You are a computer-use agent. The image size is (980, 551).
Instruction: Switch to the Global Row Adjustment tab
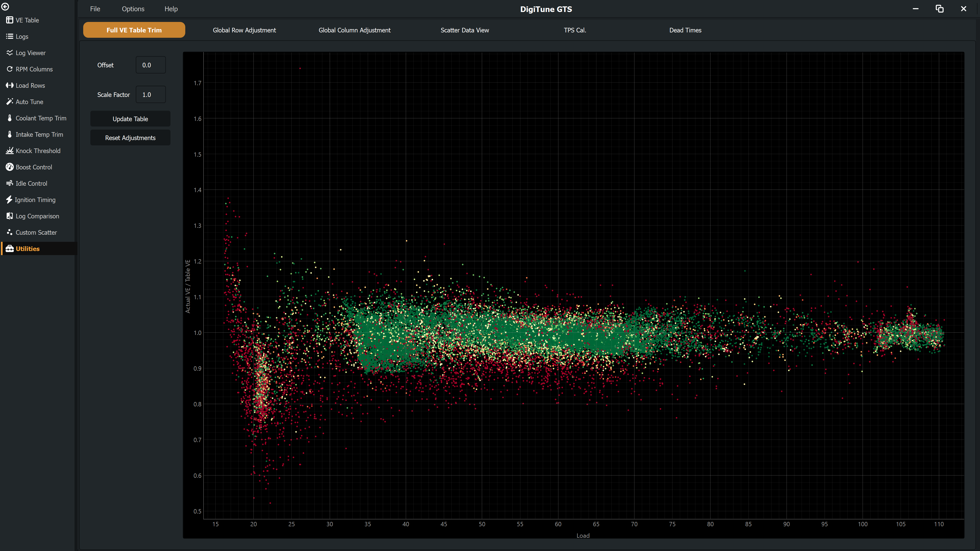pyautogui.click(x=244, y=30)
